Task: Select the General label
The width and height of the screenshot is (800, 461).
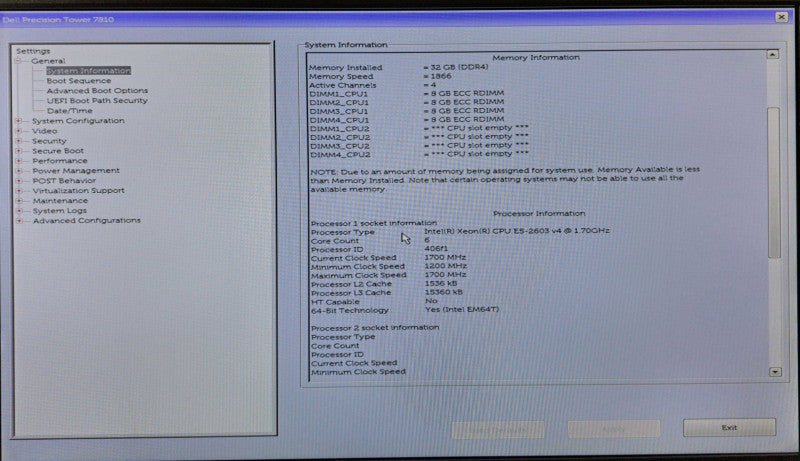Action: pyautogui.click(x=48, y=61)
